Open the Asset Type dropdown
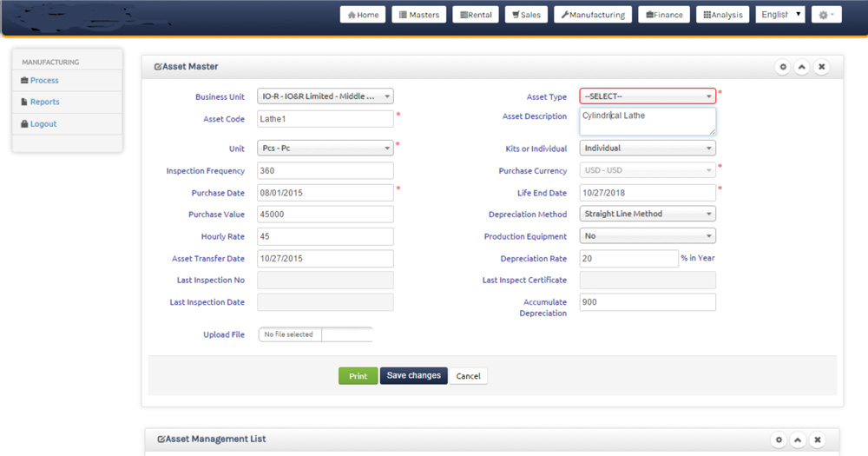Viewport: 868px width, 456px height. (648, 96)
